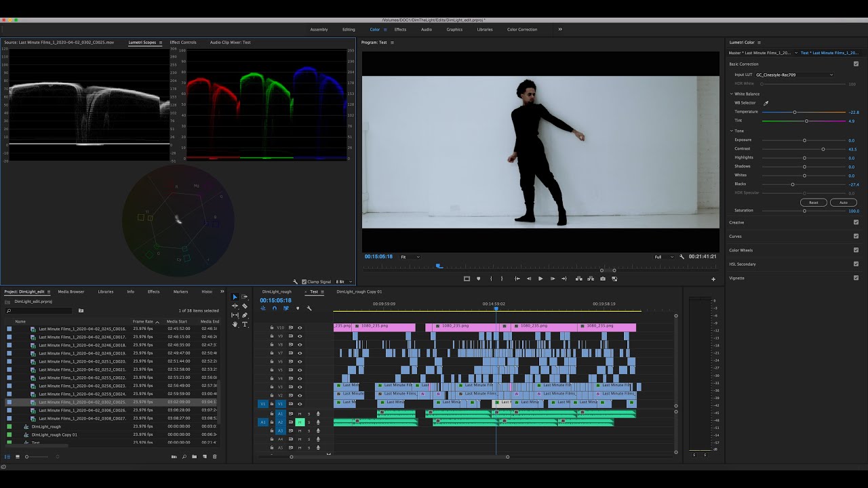The height and width of the screenshot is (488, 868).
Task: Open the 8 Bit scope depth dropdown
Action: 344,281
